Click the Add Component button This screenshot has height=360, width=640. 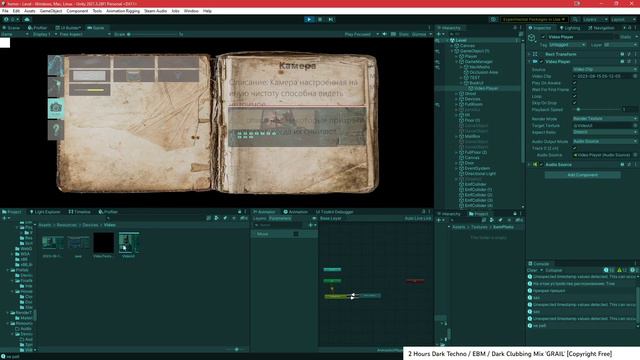(x=582, y=175)
